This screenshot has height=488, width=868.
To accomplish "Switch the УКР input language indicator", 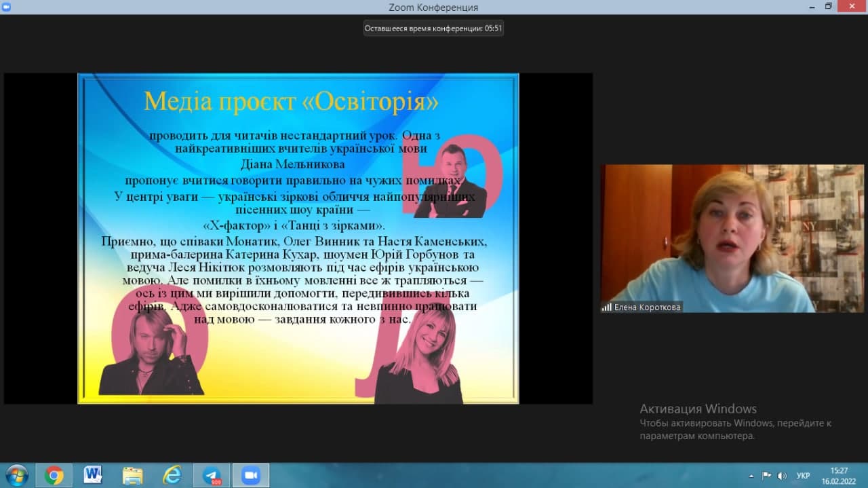I will (803, 476).
